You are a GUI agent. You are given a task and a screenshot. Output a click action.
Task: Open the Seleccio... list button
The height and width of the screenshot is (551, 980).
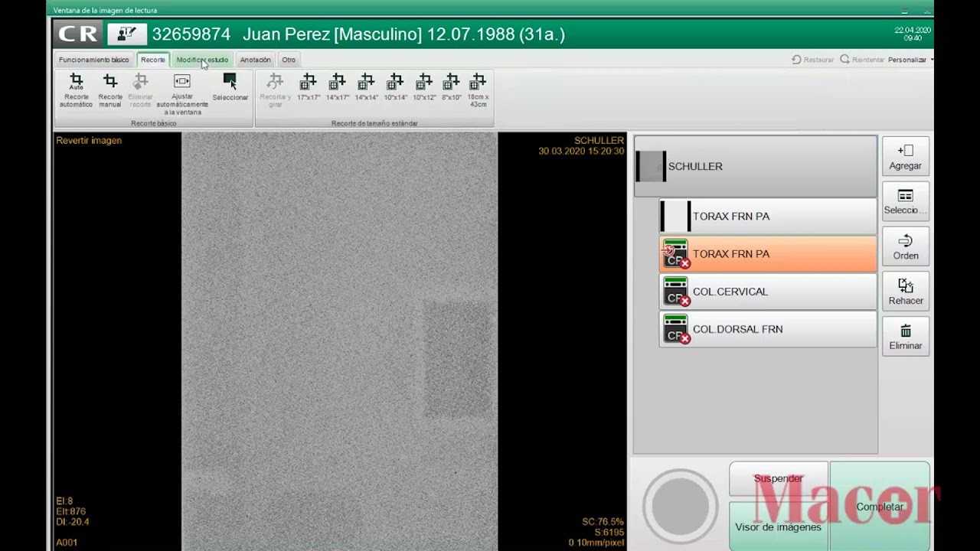906,202
